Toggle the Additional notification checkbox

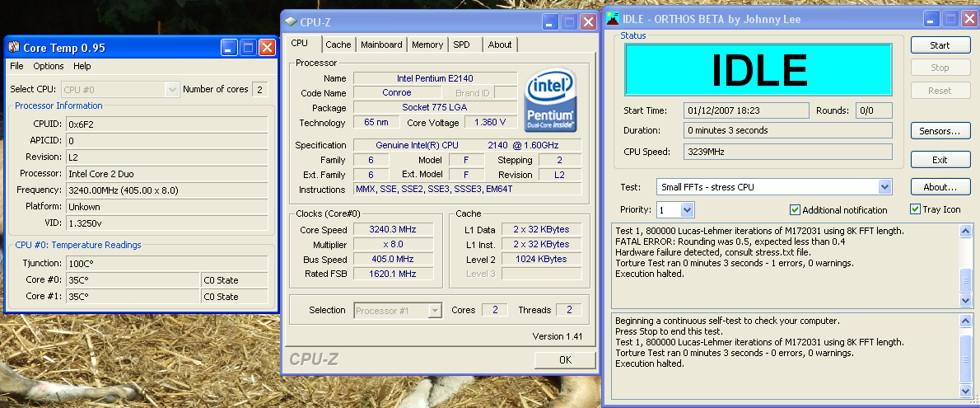pos(795,209)
